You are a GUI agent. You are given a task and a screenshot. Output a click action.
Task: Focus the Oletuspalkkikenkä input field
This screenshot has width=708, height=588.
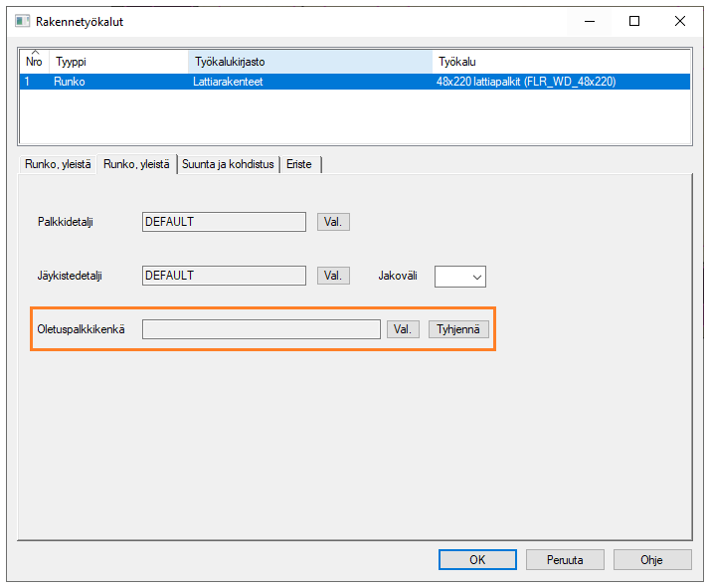pos(261,329)
